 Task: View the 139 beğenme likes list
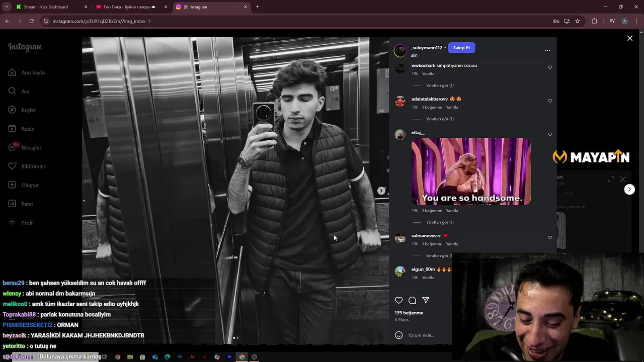tap(409, 313)
